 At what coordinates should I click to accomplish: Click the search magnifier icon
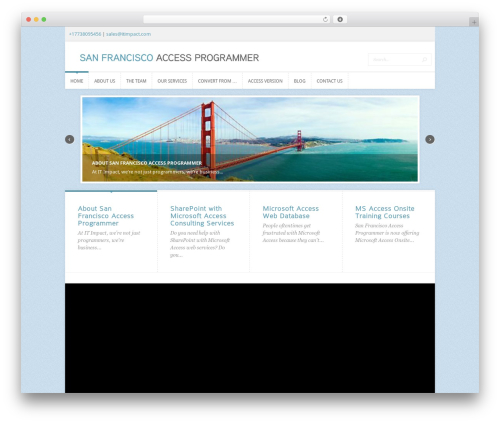pyautogui.click(x=424, y=60)
